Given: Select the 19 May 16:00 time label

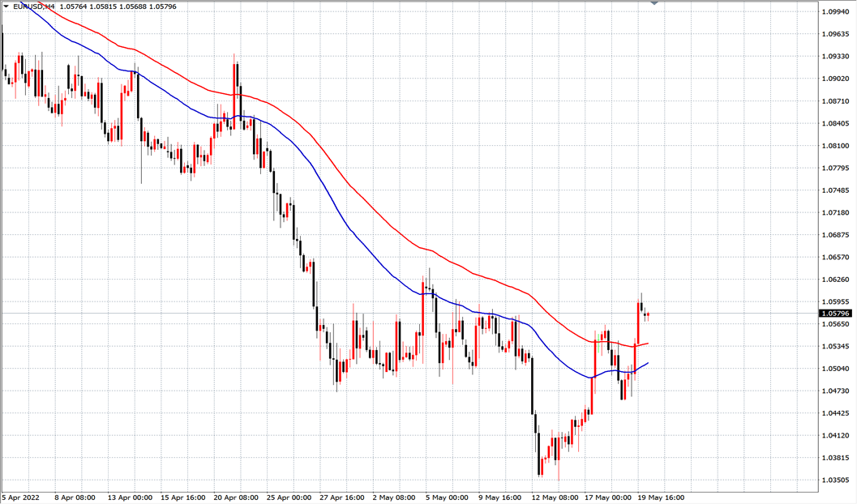Looking at the screenshot, I should pyautogui.click(x=660, y=497).
